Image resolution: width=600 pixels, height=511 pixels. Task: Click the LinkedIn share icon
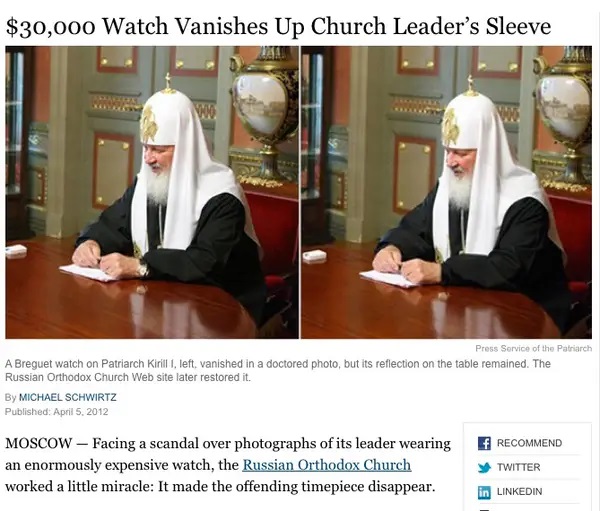click(x=484, y=492)
